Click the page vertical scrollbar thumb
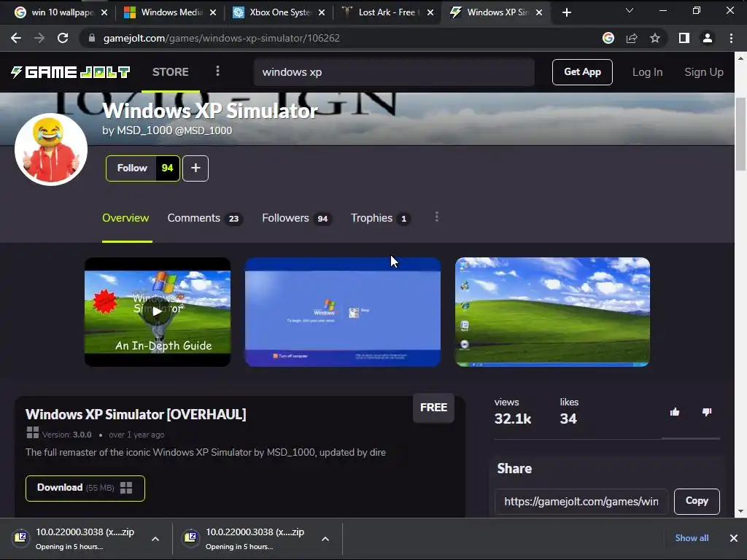The width and height of the screenshot is (747, 560). (x=740, y=134)
